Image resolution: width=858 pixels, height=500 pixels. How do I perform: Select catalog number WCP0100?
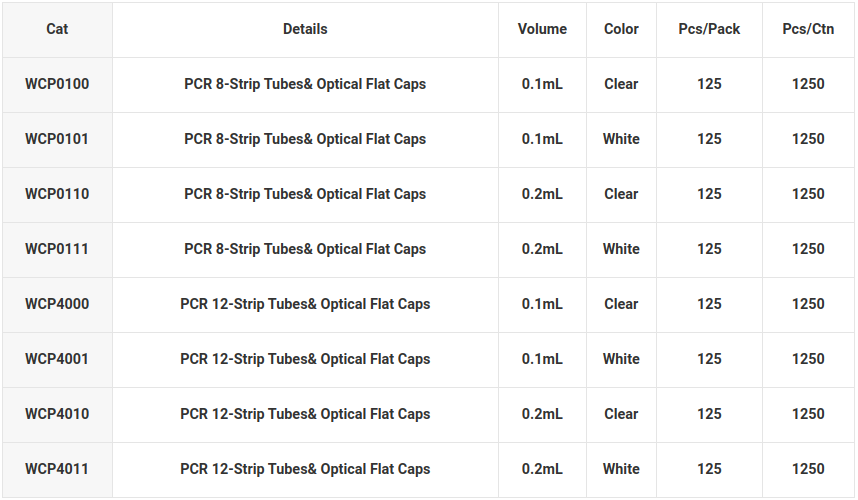(x=57, y=84)
